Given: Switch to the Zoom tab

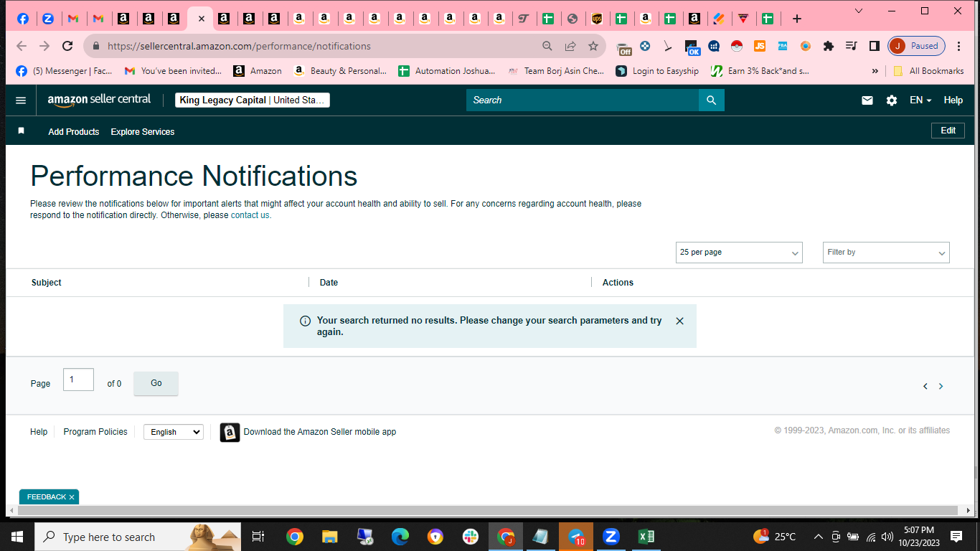Looking at the screenshot, I should 48,19.
